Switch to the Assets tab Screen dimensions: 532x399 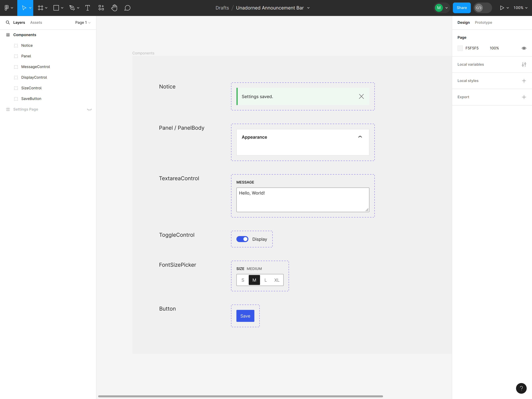pos(36,22)
